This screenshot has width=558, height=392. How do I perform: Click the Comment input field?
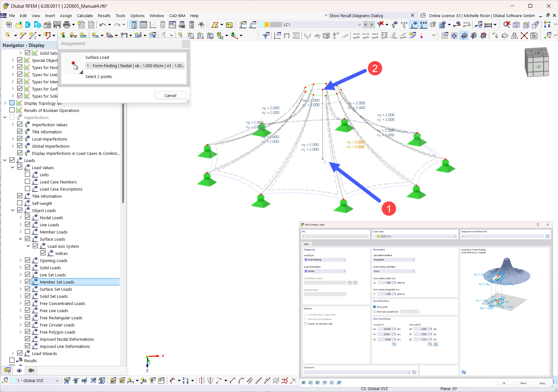pyautogui.click(x=357, y=372)
